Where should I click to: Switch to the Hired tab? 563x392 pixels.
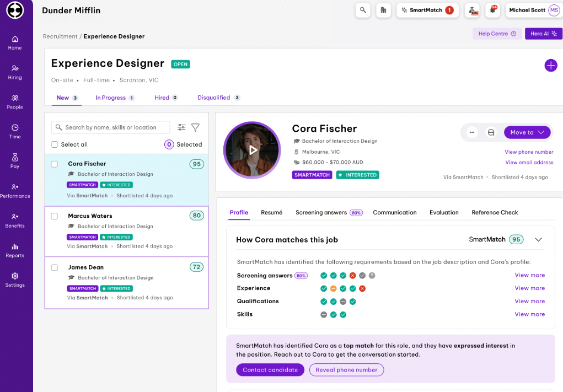[166, 98]
